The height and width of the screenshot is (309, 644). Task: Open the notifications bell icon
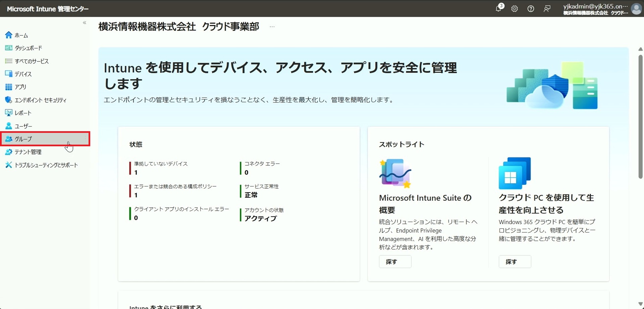[x=499, y=8]
